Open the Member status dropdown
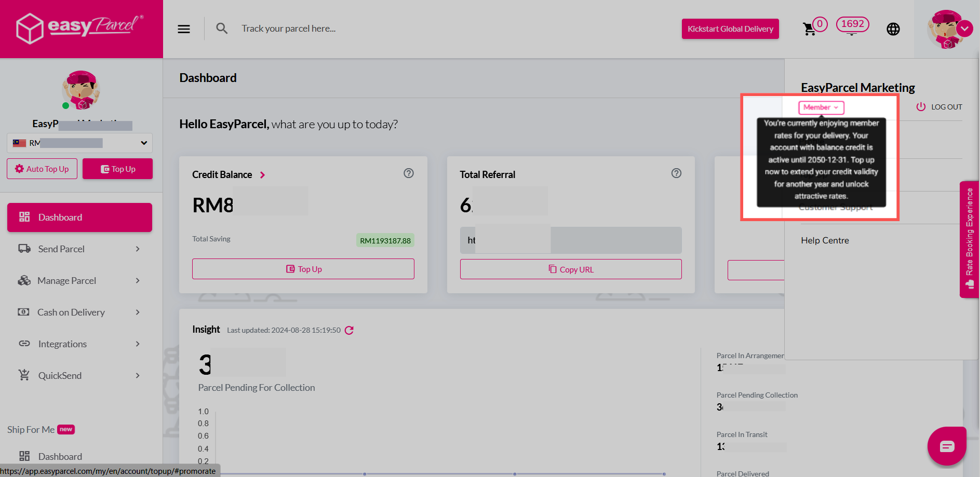The width and height of the screenshot is (980, 477). [821, 107]
